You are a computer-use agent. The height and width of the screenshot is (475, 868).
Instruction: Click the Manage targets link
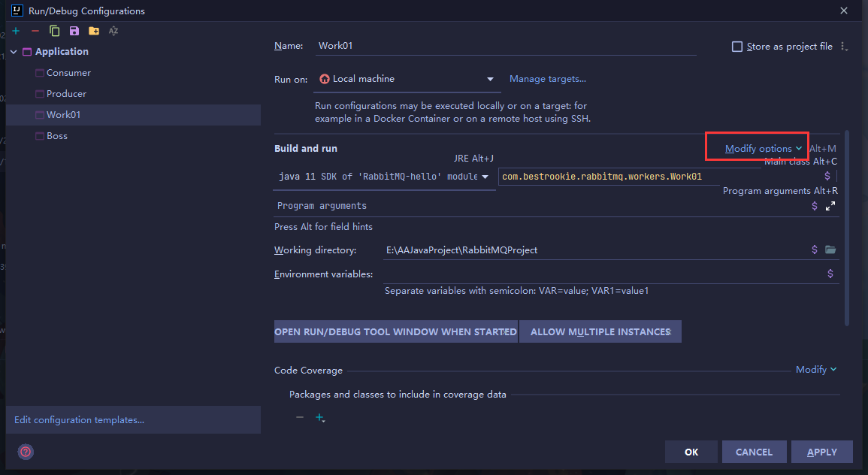point(548,79)
